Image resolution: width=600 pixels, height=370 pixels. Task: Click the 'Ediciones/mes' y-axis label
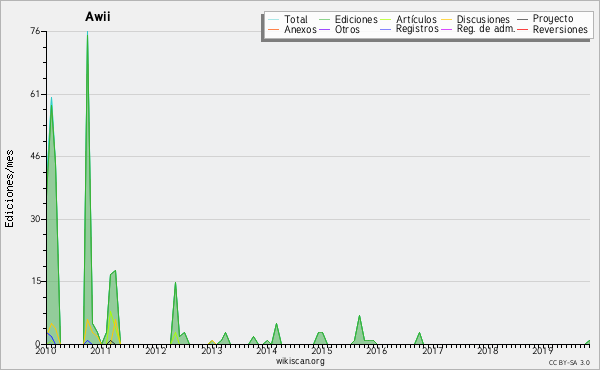[x=10, y=189]
